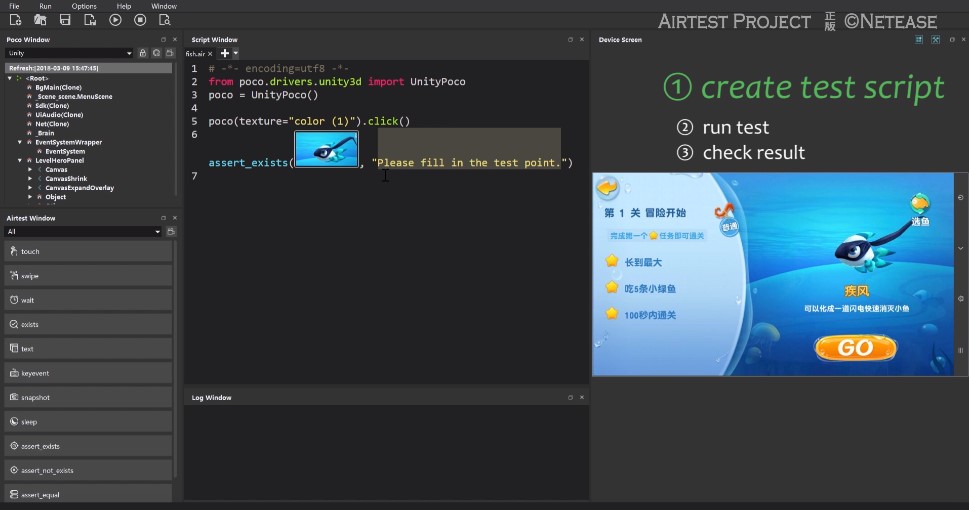Open the Unity mode dropdown in Poco Window

tap(69, 53)
